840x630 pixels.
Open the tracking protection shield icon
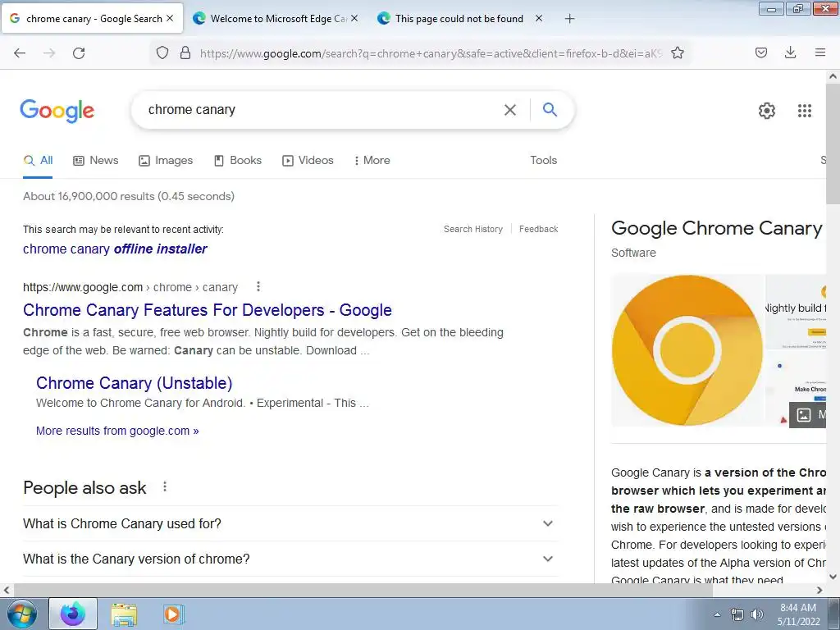click(x=162, y=52)
